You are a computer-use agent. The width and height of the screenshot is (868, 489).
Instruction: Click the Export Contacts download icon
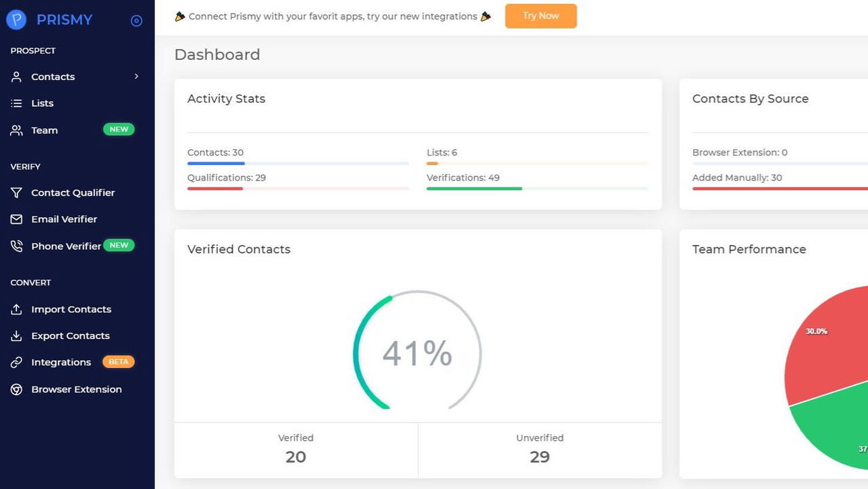16,336
